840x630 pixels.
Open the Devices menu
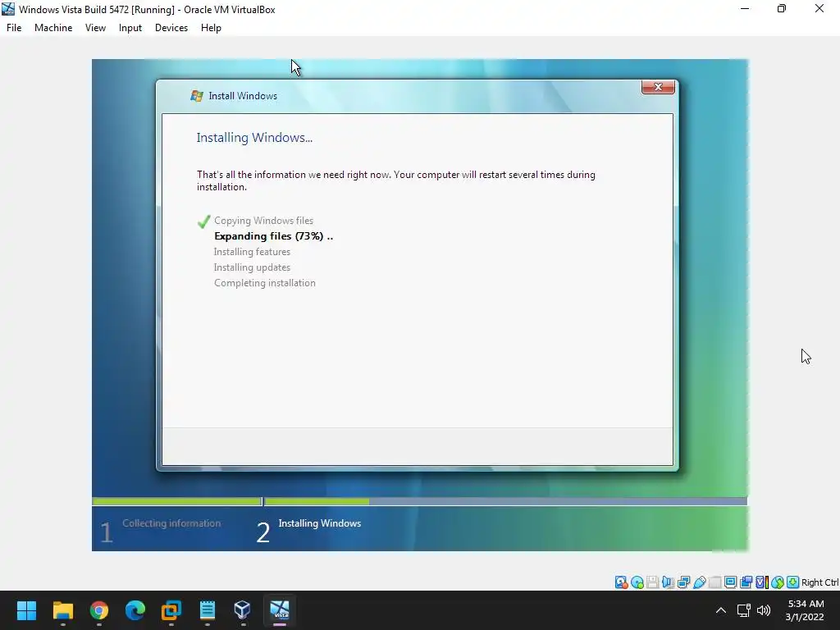coord(171,28)
